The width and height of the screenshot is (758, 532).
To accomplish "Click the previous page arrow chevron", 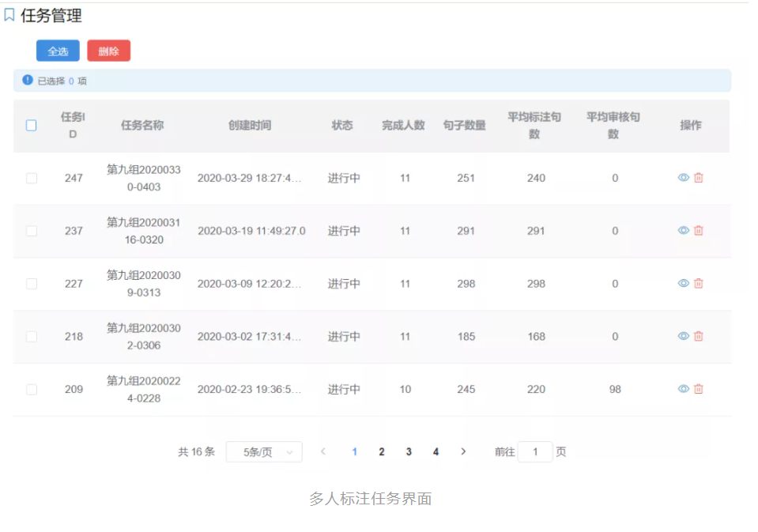I will 323,451.
